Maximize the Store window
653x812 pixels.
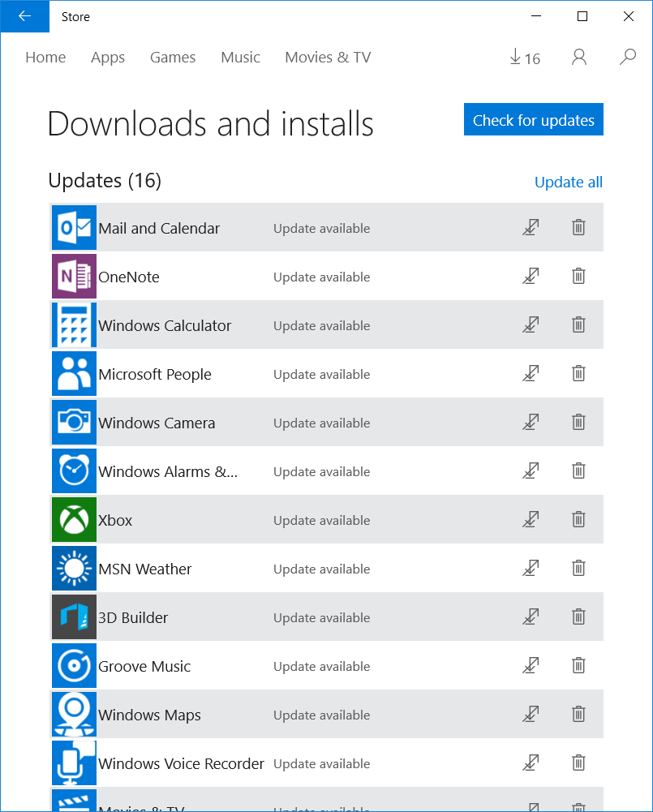(x=582, y=16)
